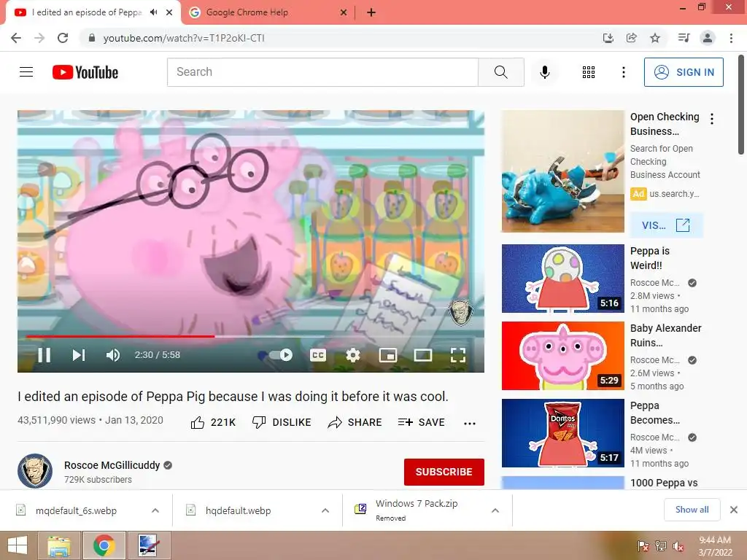Viewport: 747px width, 560px height.
Task: Open 'Peppa Becomes...' Doritos thumbnail
Action: pyautogui.click(x=563, y=433)
